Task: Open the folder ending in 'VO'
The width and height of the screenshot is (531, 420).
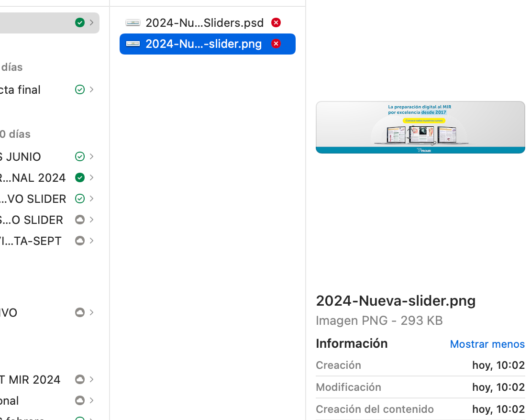Action: pyautogui.click(x=9, y=313)
